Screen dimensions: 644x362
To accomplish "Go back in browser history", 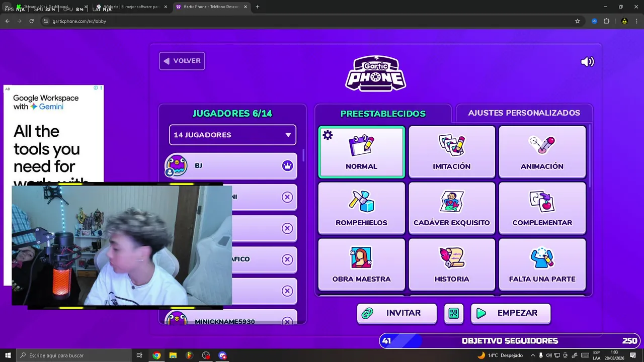I will pos(7,21).
